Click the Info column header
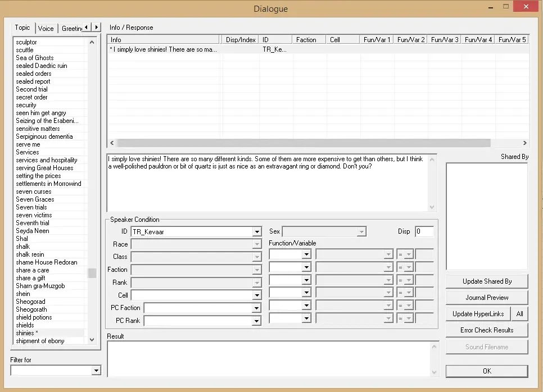The width and height of the screenshot is (543, 392). pos(164,40)
